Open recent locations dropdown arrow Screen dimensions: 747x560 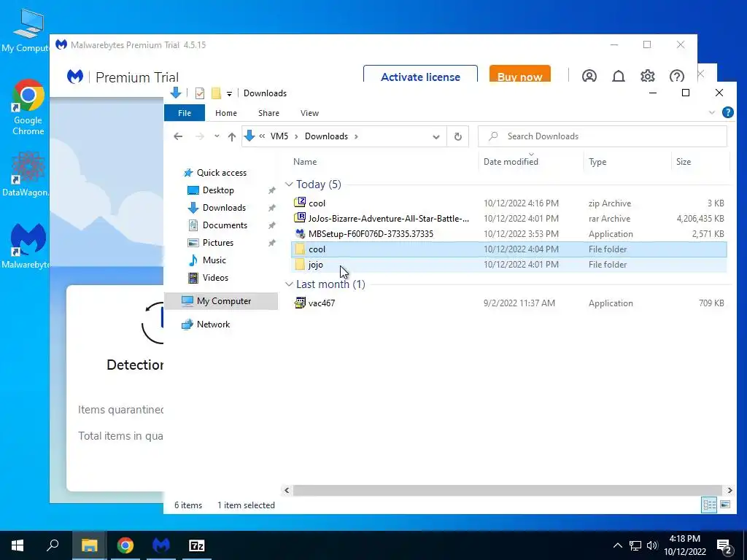[217, 136]
